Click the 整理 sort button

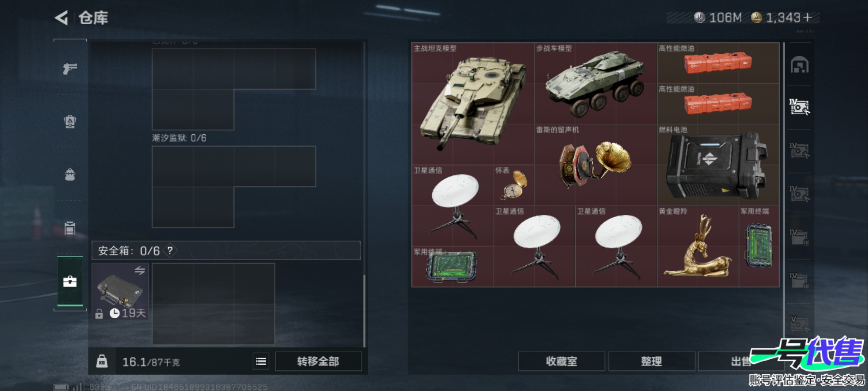tap(651, 361)
